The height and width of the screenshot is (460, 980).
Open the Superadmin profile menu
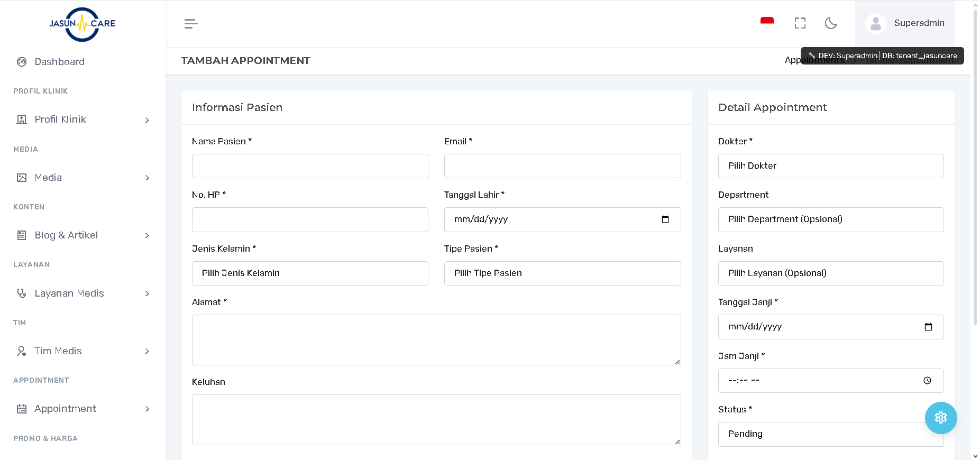(x=905, y=23)
